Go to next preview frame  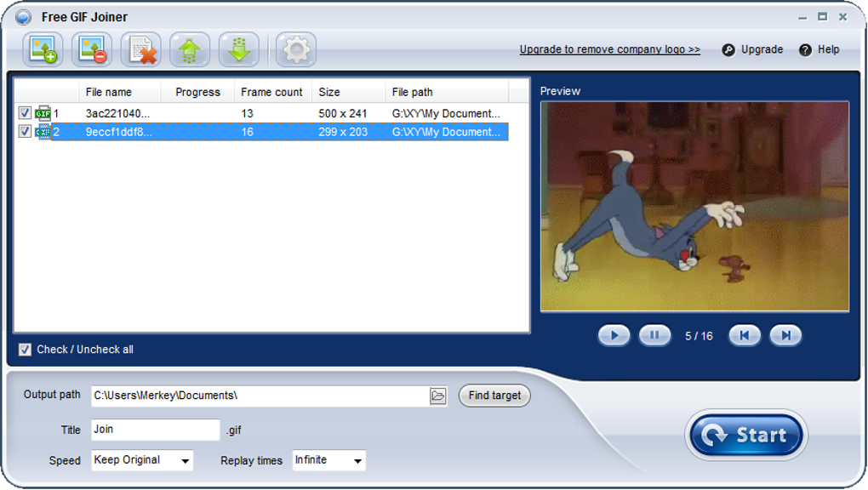pyautogui.click(x=785, y=335)
